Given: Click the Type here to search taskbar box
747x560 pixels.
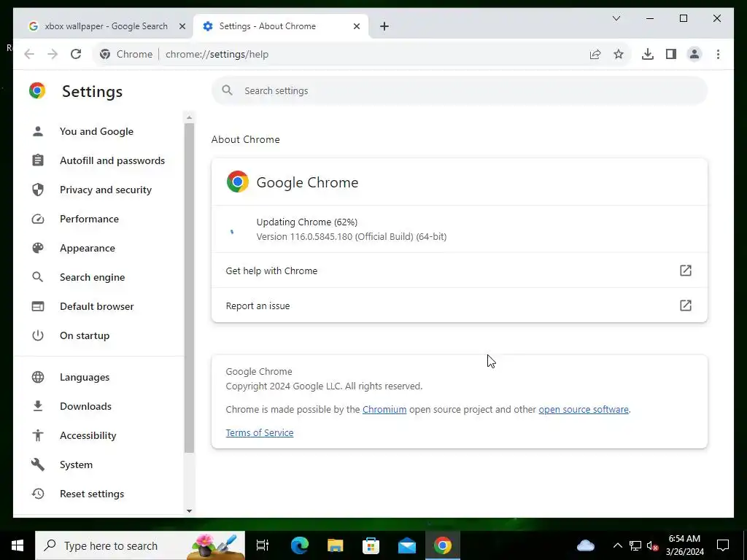Looking at the screenshot, I should coord(140,545).
